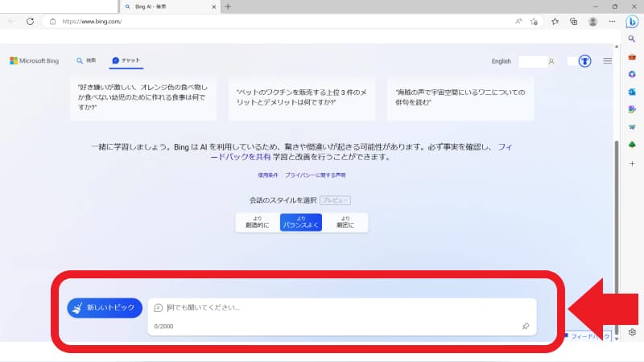Viewport: 644px width, 362px height.
Task: Click the scrollbar up arrow
Action: point(617,47)
